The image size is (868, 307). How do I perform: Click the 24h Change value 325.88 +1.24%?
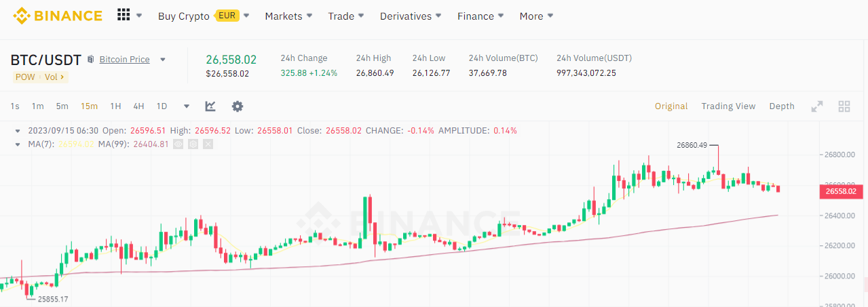(309, 73)
